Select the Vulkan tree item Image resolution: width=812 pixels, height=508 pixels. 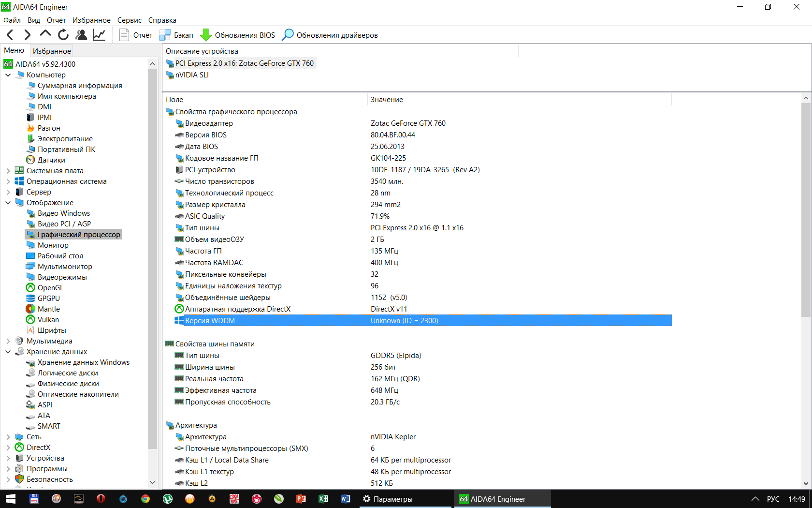pyautogui.click(x=48, y=320)
